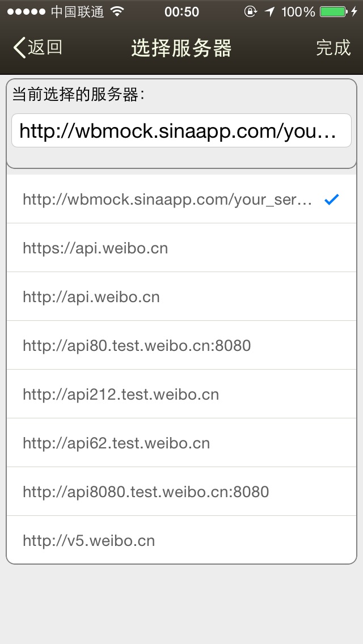Viewport: 363px width, 644px height.
Task: Tap 完成 to finish
Action: [334, 48]
